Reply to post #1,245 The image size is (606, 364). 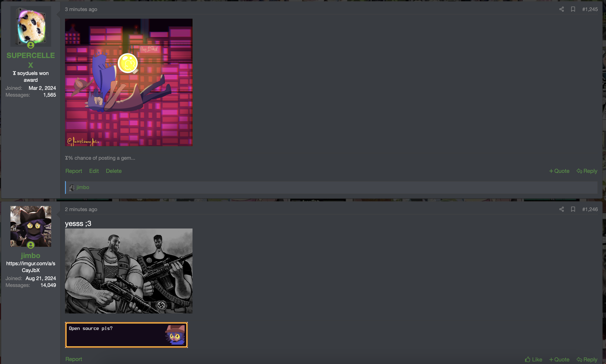[x=587, y=171]
